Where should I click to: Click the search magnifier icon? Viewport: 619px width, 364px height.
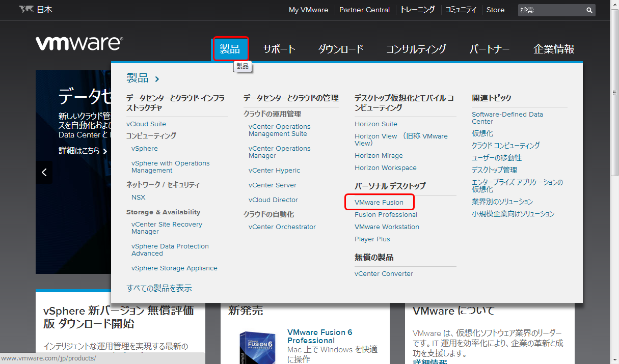[x=589, y=10]
